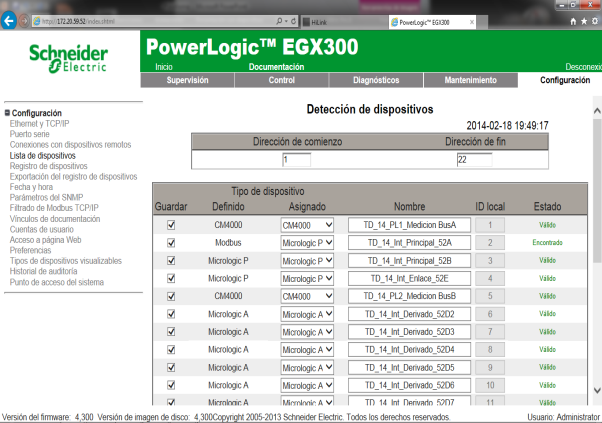
Task: Open browser tools gear icon
Action: pos(592,20)
